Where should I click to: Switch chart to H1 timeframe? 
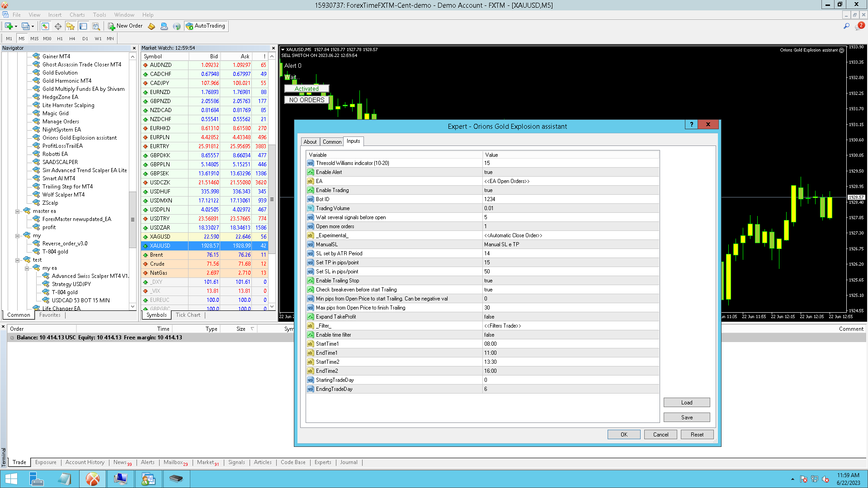pyautogui.click(x=60, y=39)
